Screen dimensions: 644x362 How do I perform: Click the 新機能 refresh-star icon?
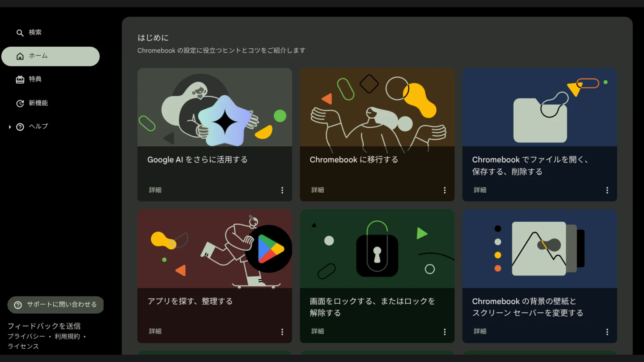[20, 103]
